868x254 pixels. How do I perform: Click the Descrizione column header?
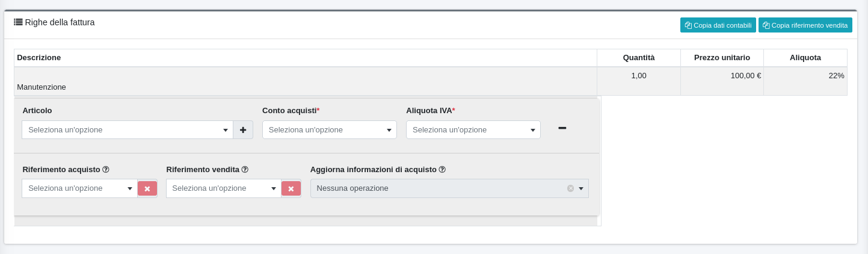[x=39, y=58]
